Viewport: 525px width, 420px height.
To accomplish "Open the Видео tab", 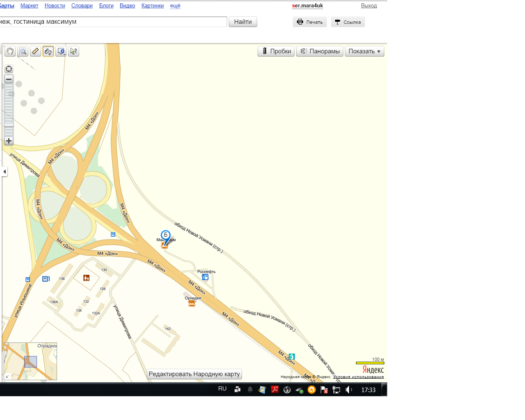I will [x=127, y=6].
